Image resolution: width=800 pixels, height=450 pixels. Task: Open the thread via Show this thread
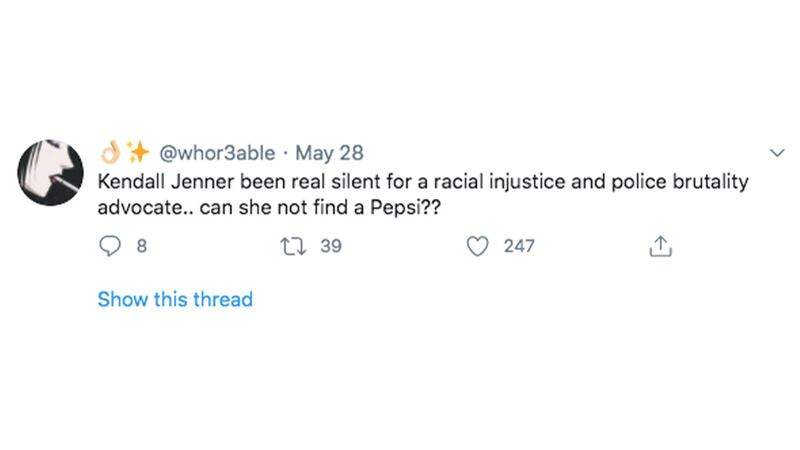(x=175, y=299)
